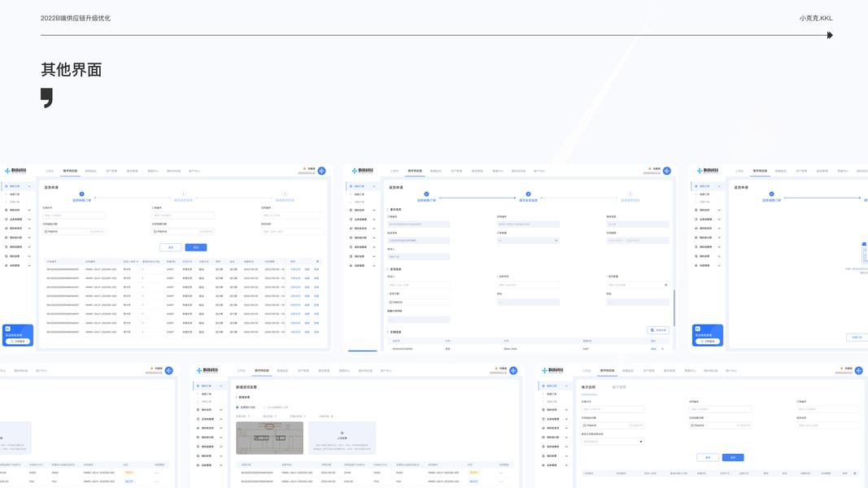Select the Excel import radio option

point(264,407)
